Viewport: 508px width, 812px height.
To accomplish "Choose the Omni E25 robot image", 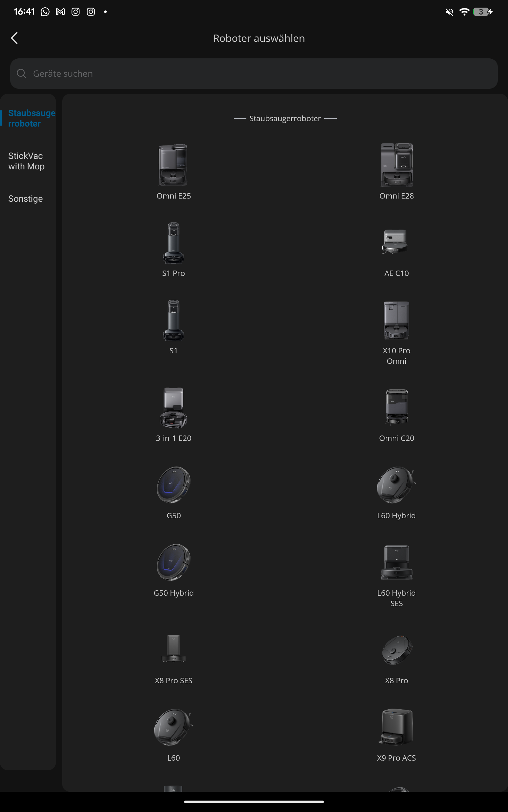I will (173, 165).
